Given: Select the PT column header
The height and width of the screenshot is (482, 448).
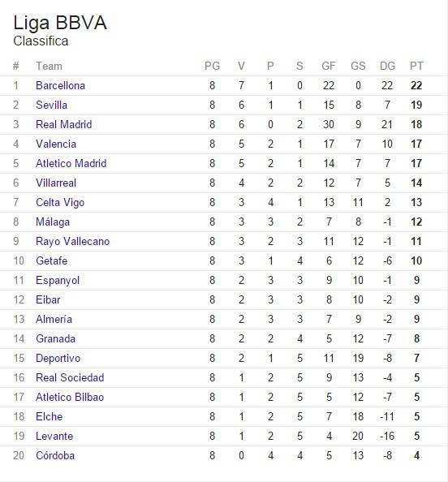Looking at the screenshot, I should point(416,66).
